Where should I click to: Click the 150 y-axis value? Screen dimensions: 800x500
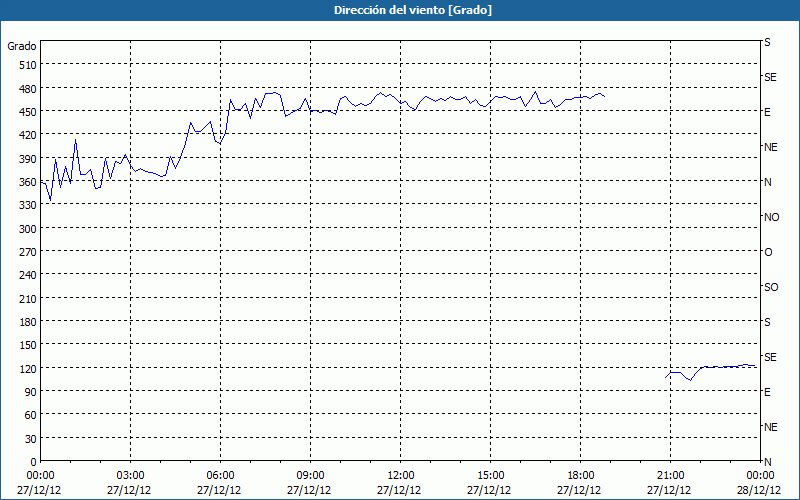[28, 345]
